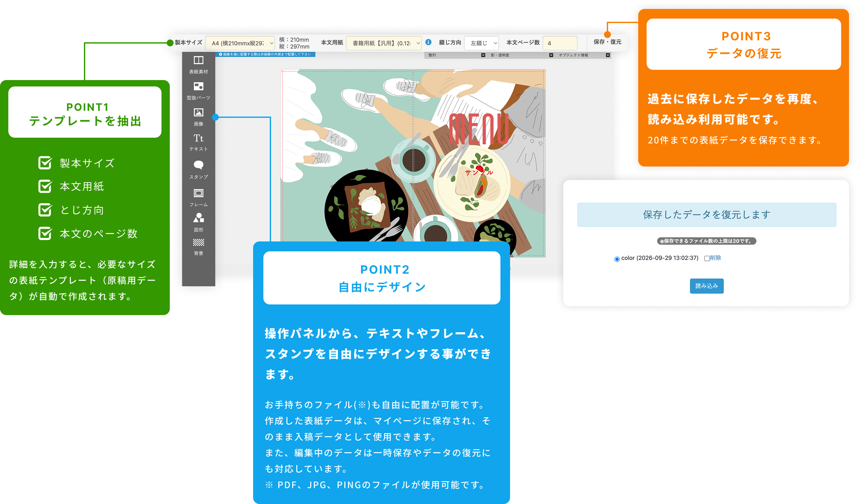Screen dimensions: 858x504
Task: Select the Tt テキスト text tool
Action: pos(199,142)
